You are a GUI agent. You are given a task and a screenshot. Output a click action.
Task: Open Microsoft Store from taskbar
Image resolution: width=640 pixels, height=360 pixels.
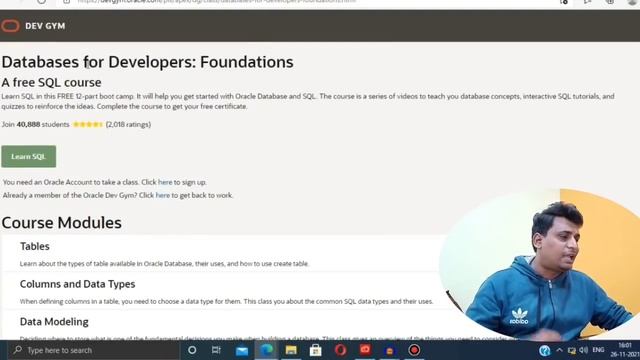coord(316,350)
